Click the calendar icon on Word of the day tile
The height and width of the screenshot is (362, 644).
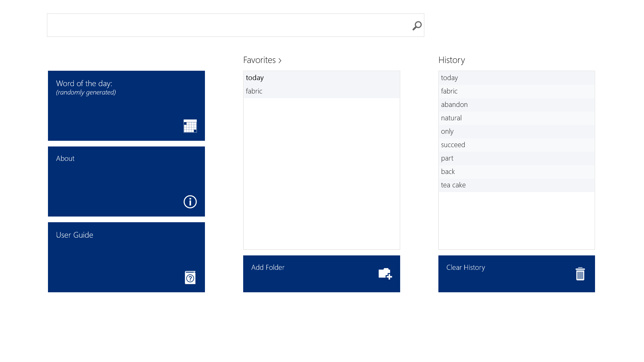pyautogui.click(x=190, y=126)
